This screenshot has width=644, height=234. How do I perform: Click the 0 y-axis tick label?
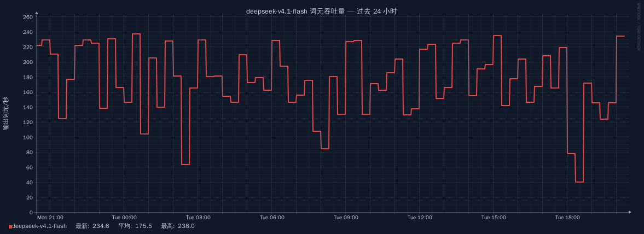[x=31, y=212]
